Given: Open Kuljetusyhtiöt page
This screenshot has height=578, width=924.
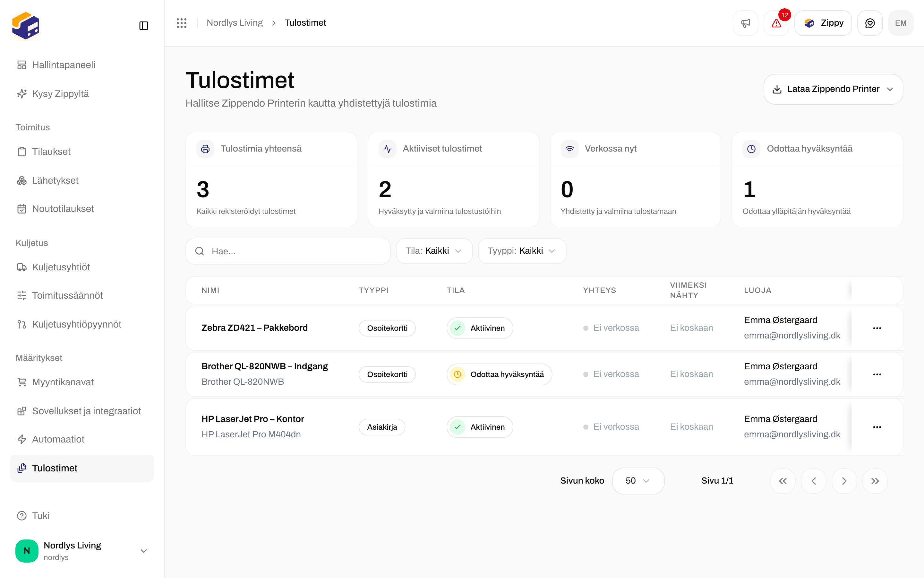Looking at the screenshot, I should 82,267.
